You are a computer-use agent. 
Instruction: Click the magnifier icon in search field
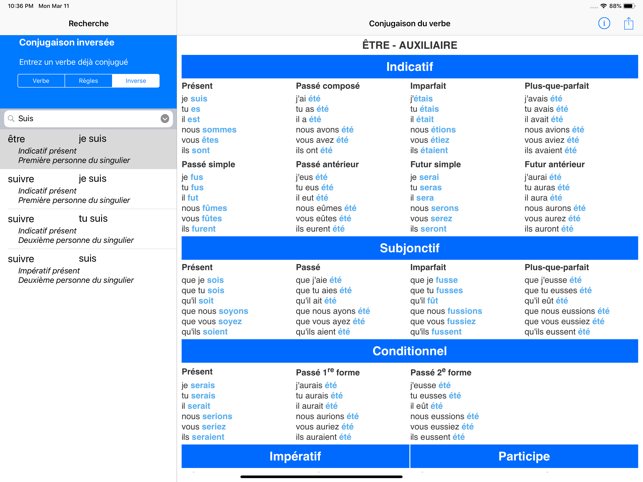(x=11, y=119)
